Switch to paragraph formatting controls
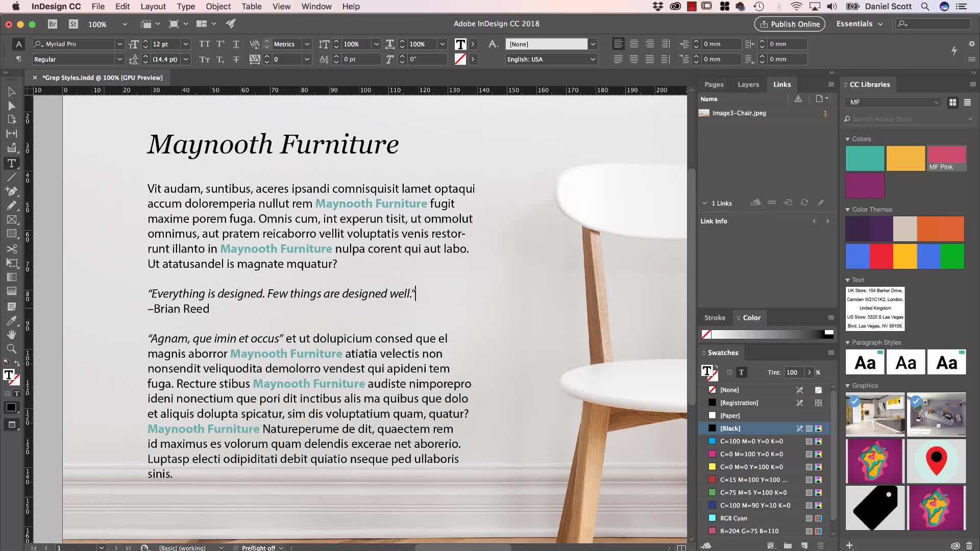This screenshot has width=980, height=551. tap(18, 59)
